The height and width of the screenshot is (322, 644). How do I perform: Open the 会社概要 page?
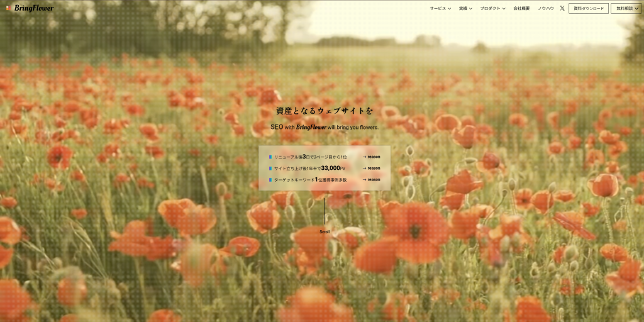tap(521, 8)
